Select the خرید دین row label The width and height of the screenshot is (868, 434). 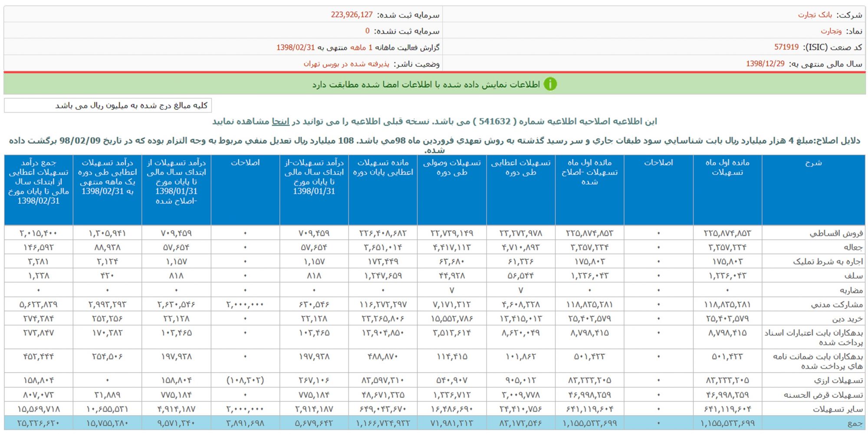click(848, 319)
